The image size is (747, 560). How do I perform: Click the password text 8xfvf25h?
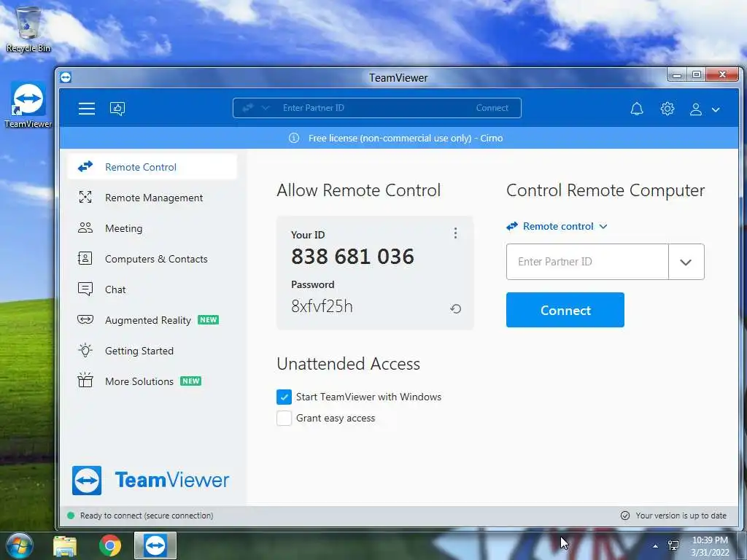point(322,306)
